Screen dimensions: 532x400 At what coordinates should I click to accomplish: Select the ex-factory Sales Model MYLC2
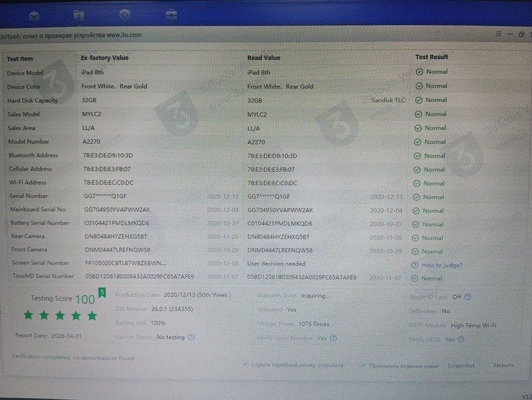click(91, 114)
